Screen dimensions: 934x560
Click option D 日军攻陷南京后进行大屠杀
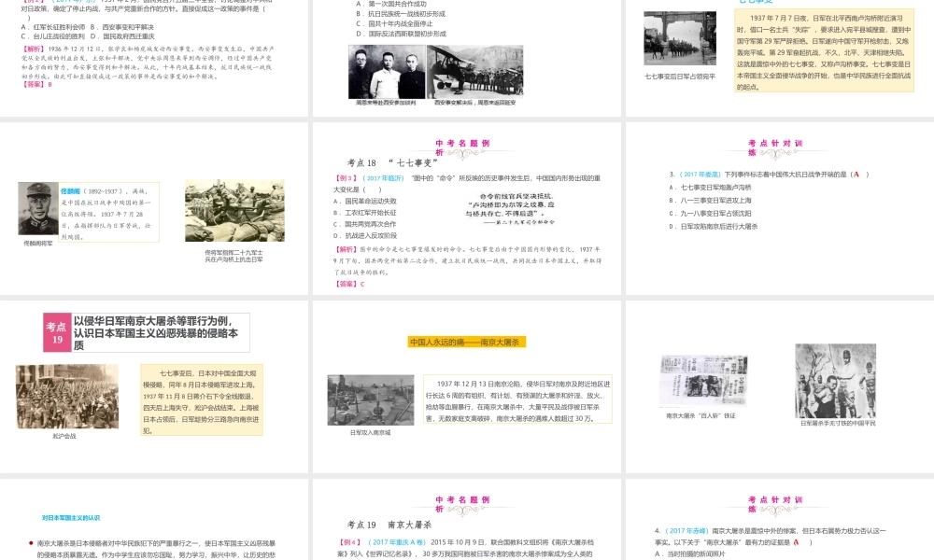[713, 227]
